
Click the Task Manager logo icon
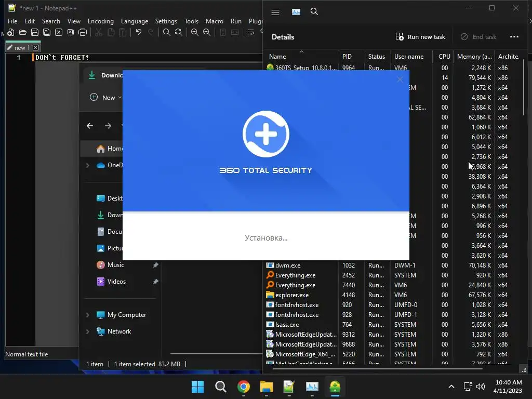click(x=296, y=12)
